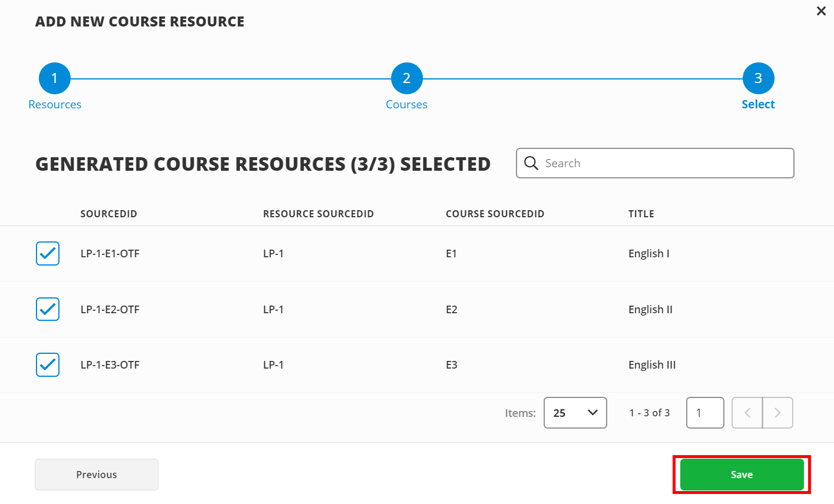Click the Courses step label

click(406, 104)
